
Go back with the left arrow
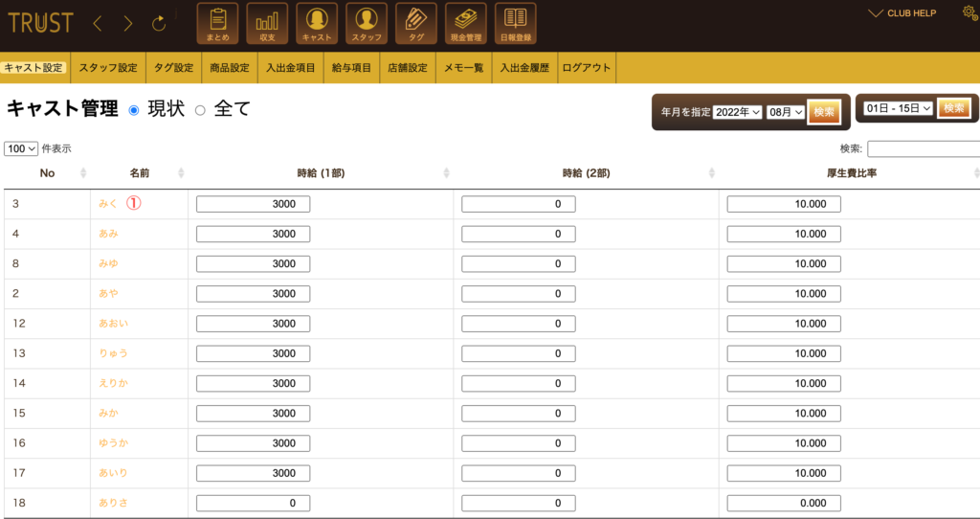[x=97, y=24]
